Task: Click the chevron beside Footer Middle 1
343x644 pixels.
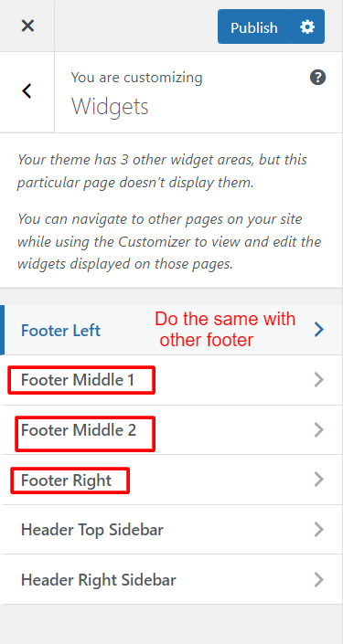Action: [x=318, y=380]
